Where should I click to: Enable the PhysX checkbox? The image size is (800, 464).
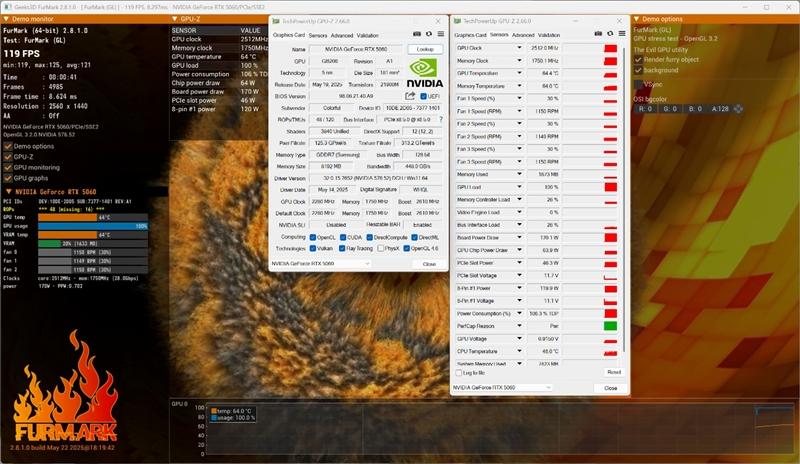coord(381,249)
